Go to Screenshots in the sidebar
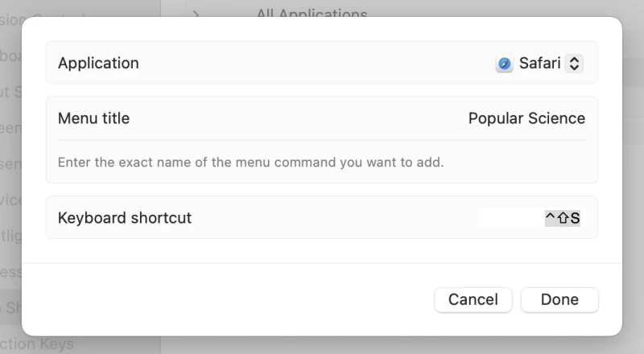 tap(10, 128)
